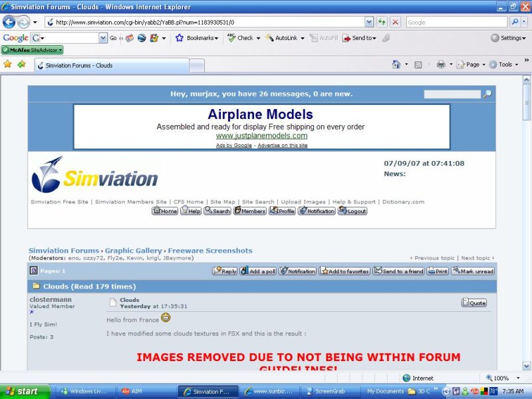Image resolution: width=532 pixels, height=399 pixels.
Task: Click the Google toolbar logo
Action: pos(15,38)
